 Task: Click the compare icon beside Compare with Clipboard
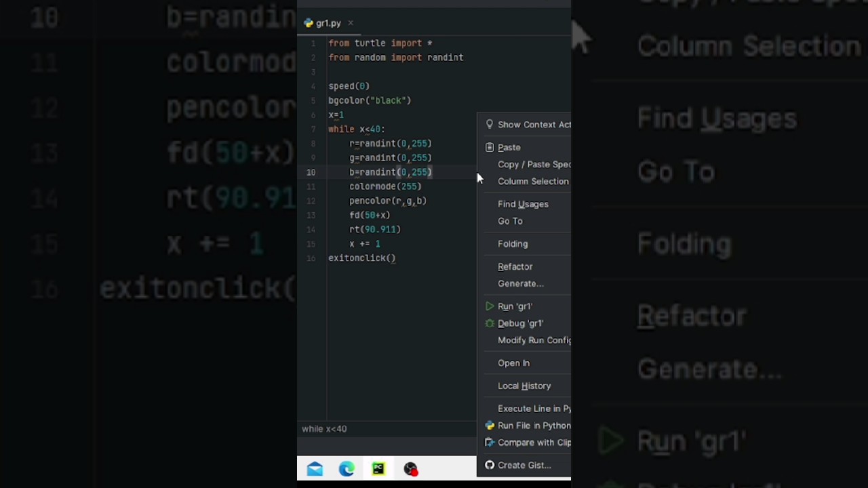(x=490, y=443)
